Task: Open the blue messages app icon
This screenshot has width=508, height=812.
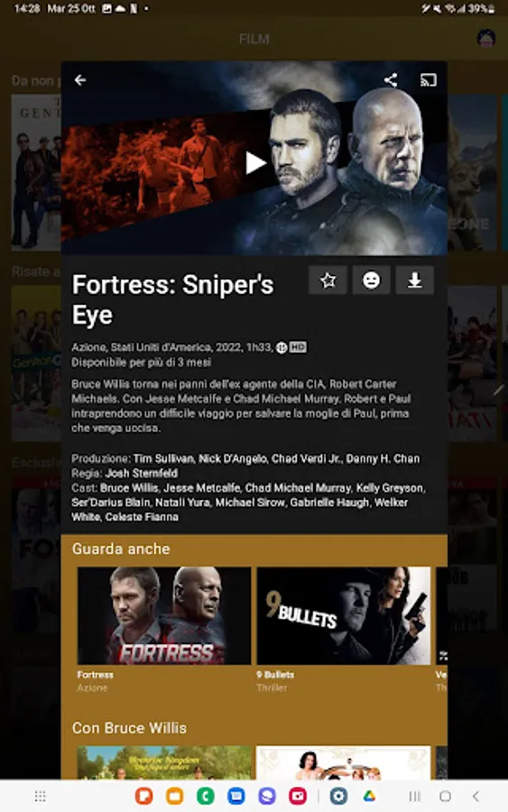Action: [236, 796]
